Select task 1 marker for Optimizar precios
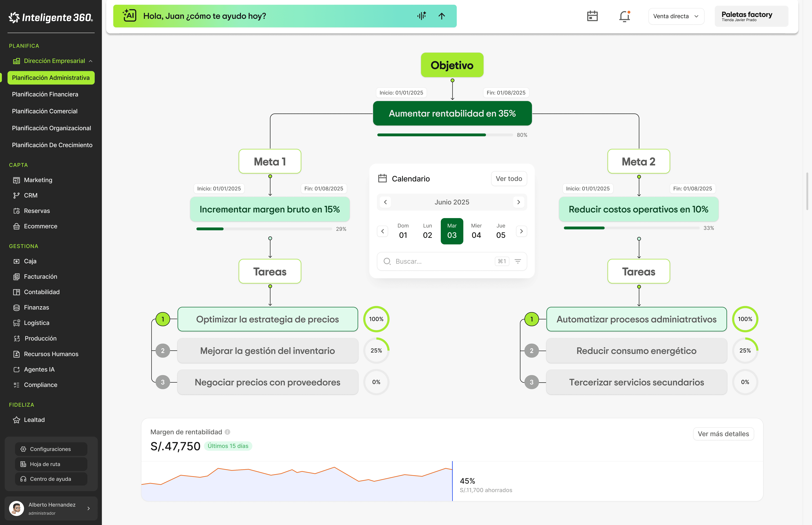812x525 pixels. pos(163,319)
